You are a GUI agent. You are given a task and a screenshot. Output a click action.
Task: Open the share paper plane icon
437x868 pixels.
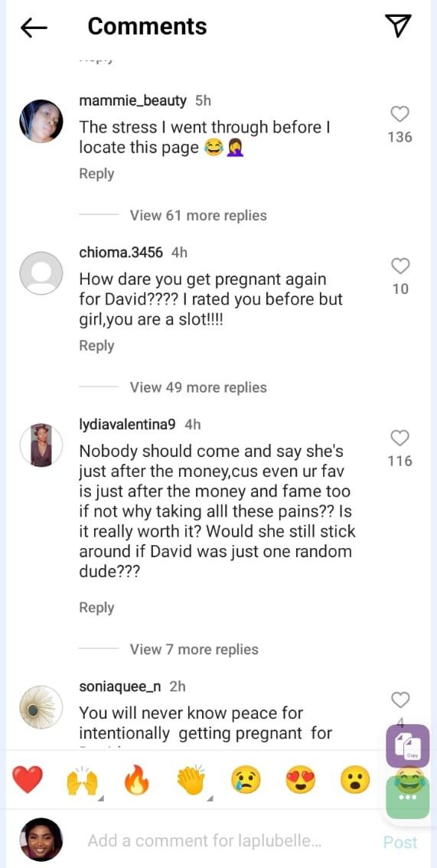(x=398, y=26)
